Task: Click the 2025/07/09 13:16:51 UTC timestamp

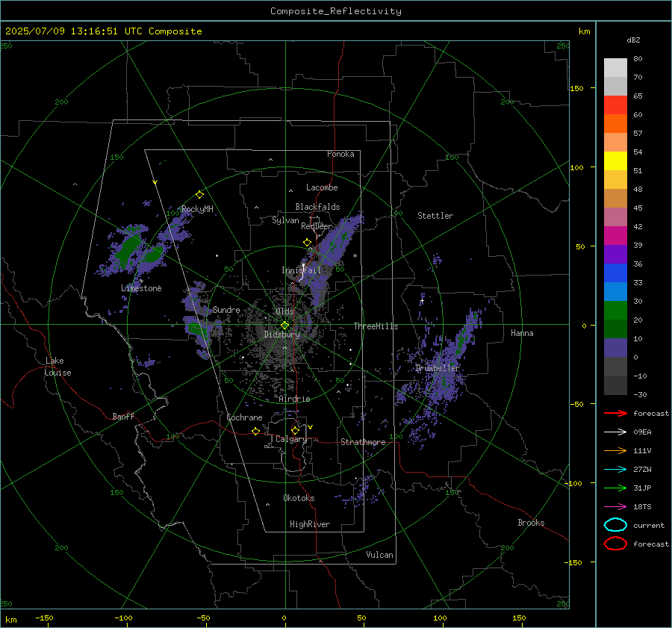Action: 74,31
